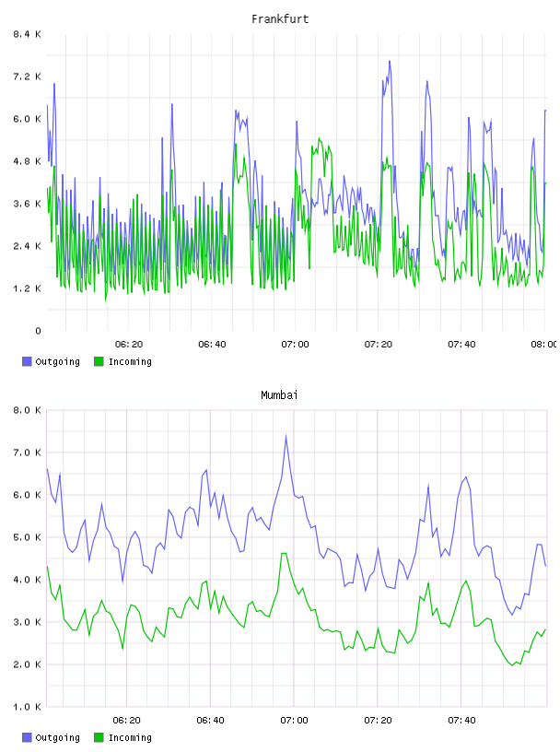Click the 3.0 K axis label in Mumbai chart
Image resolution: width=560 pixels, height=752 pixels.
(x=27, y=622)
